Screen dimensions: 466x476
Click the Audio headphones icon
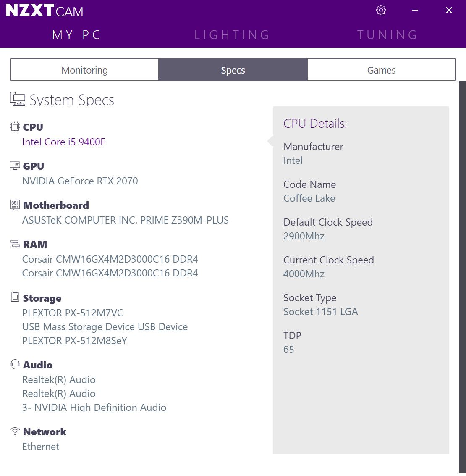(x=15, y=364)
